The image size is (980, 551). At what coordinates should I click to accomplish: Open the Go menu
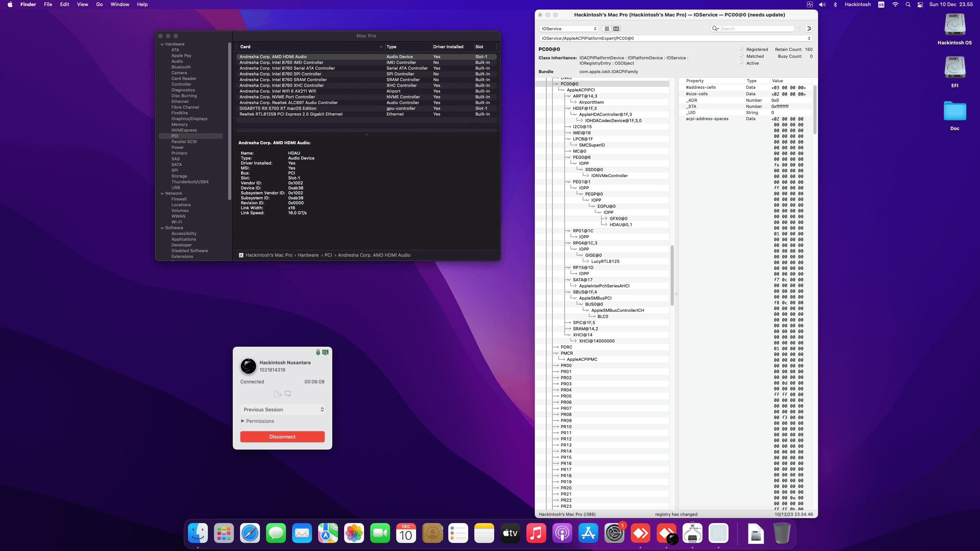tap(100, 5)
